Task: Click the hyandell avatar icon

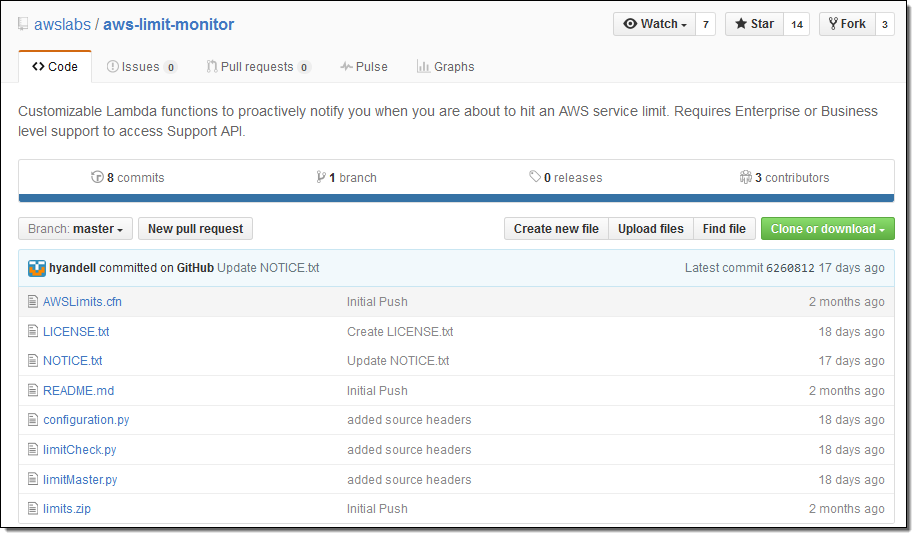Action: click(x=36, y=268)
